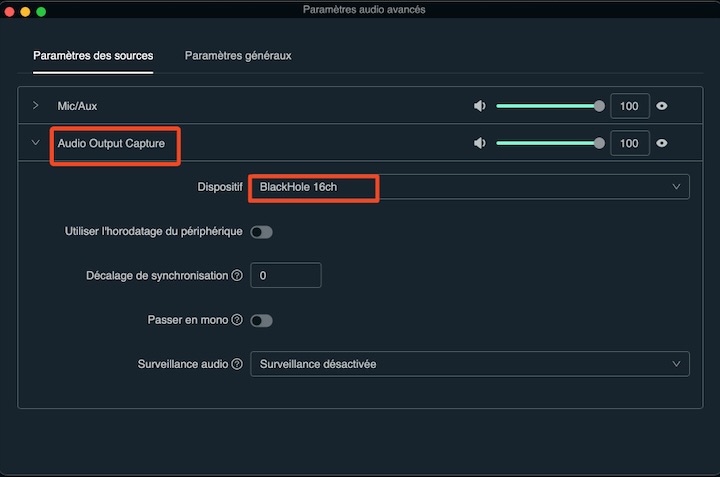720x477 pixels.
Task: Switch to the Paramètres généraux tab
Action: coord(238,55)
